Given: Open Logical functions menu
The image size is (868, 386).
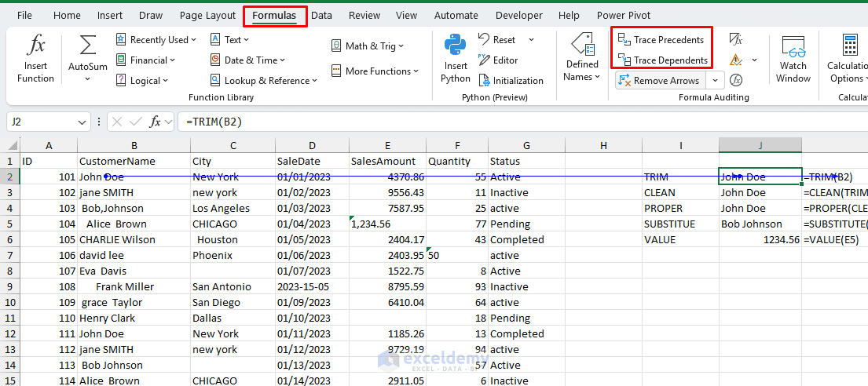Looking at the screenshot, I should (141, 81).
